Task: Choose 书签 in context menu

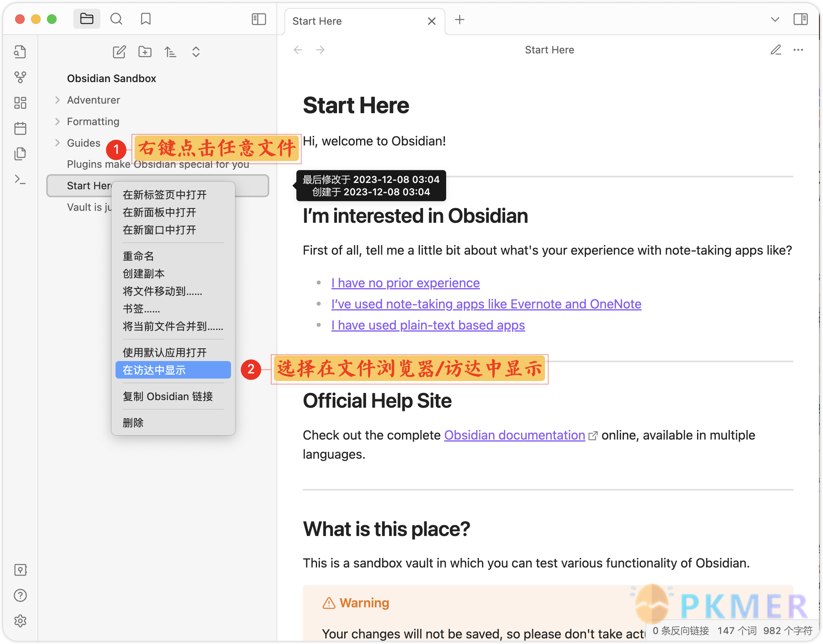Action: click(173, 309)
